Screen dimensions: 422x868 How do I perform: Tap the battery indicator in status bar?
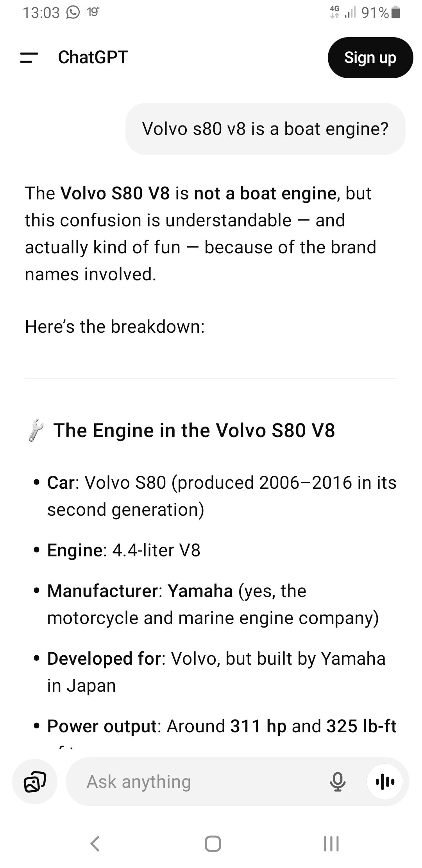coord(395,13)
